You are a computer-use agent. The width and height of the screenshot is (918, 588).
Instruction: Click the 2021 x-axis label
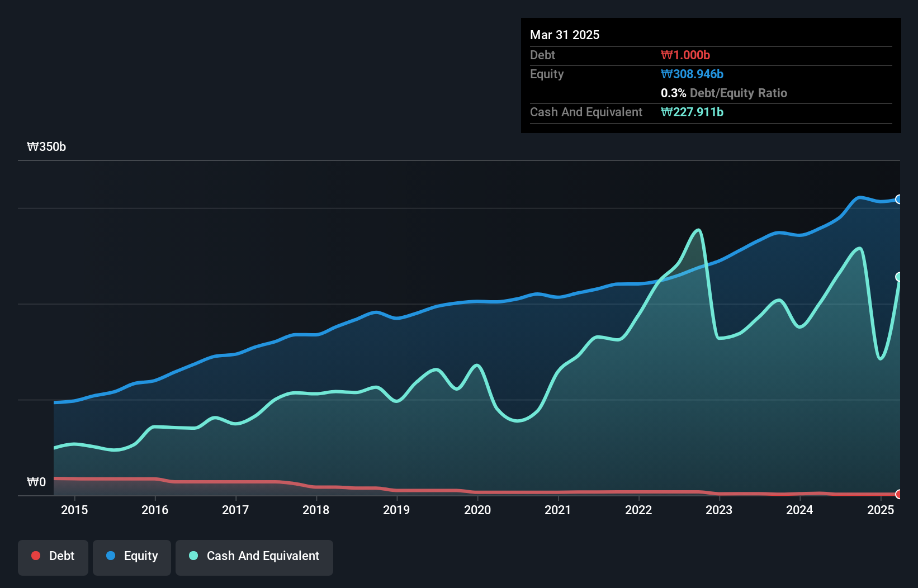558,510
